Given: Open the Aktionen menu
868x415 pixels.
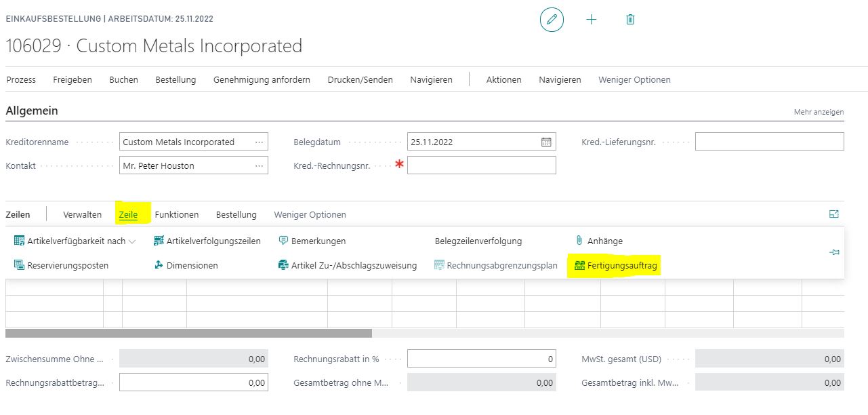Looking at the screenshot, I should coord(504,79).
